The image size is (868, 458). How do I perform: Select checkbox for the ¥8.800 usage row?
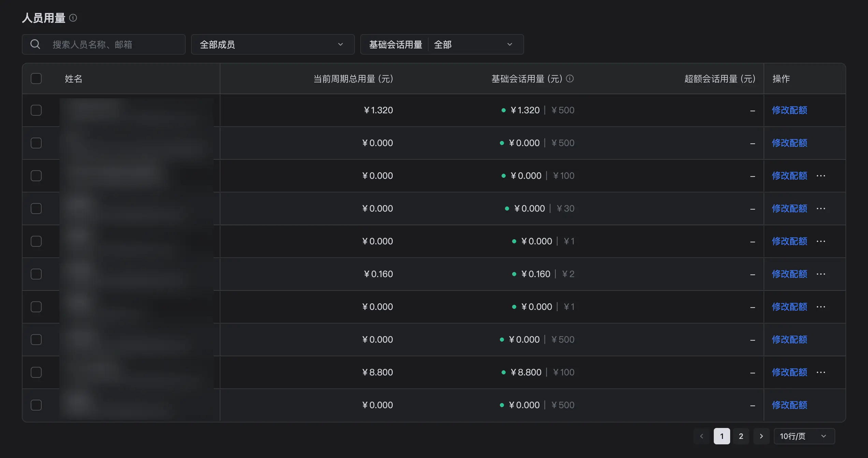click(x=36, y=372)
